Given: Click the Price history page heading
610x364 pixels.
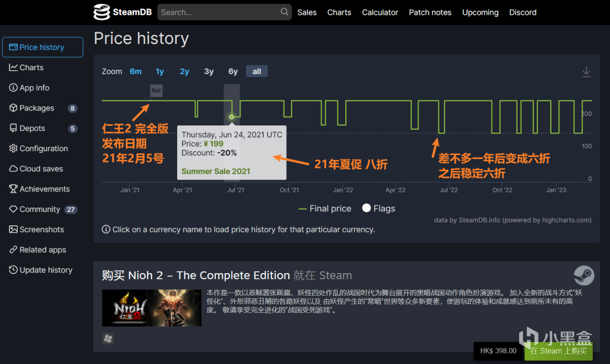Looking at the screenshot, I should (x=141, y=38).
